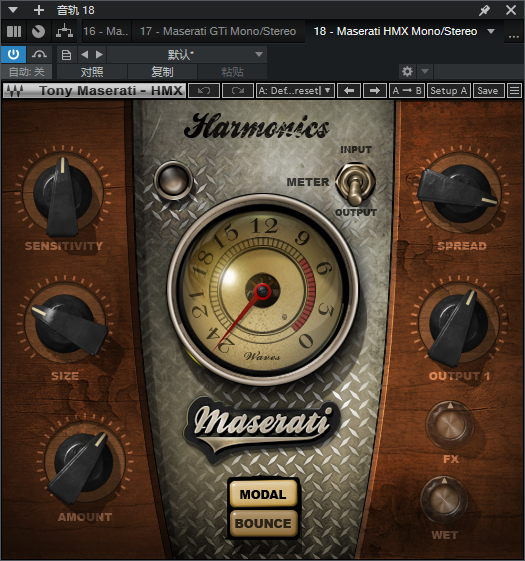Open the track menu triangle at top-left
This screenshot has width=525, height=561.
pyautogui.click(x=13, y=10)
